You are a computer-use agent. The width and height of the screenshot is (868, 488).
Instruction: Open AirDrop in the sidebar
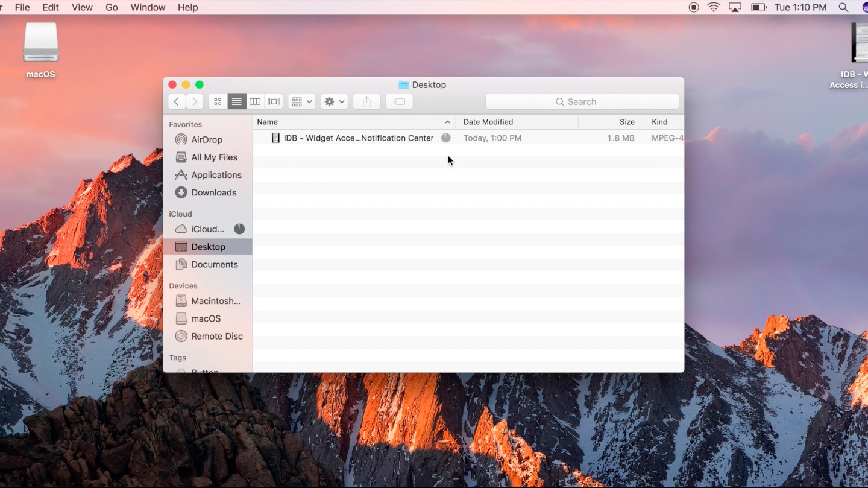tap(207, 140)
